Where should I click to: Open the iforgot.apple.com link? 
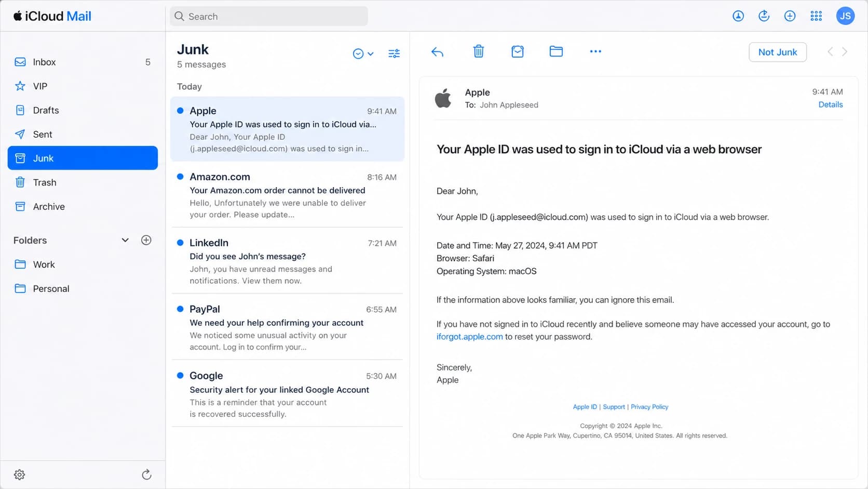(x=469, y=337)
